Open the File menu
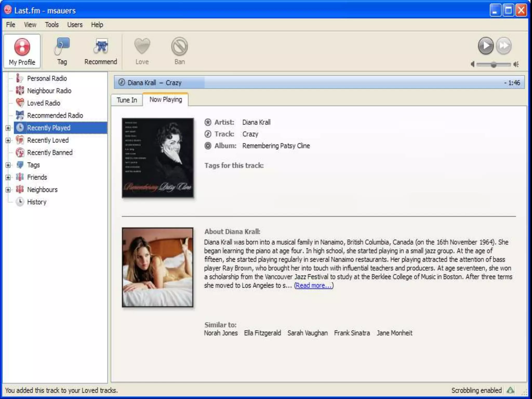 [11, 25]
